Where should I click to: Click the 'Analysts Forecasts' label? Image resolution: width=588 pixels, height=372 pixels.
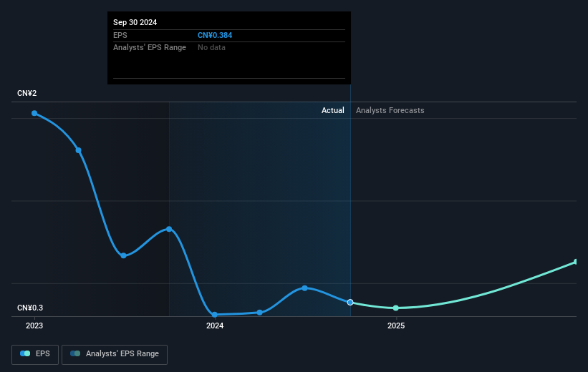[x=390, y=110]
